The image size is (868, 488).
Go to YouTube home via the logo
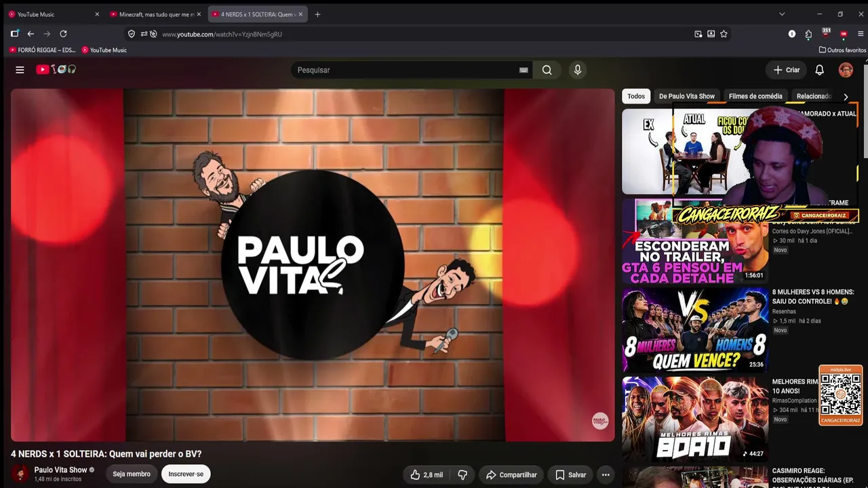coord(56,69)
